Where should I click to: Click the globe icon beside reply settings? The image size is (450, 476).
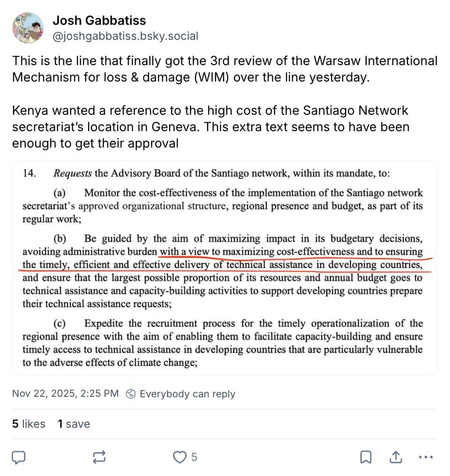[x=131, y=394]
